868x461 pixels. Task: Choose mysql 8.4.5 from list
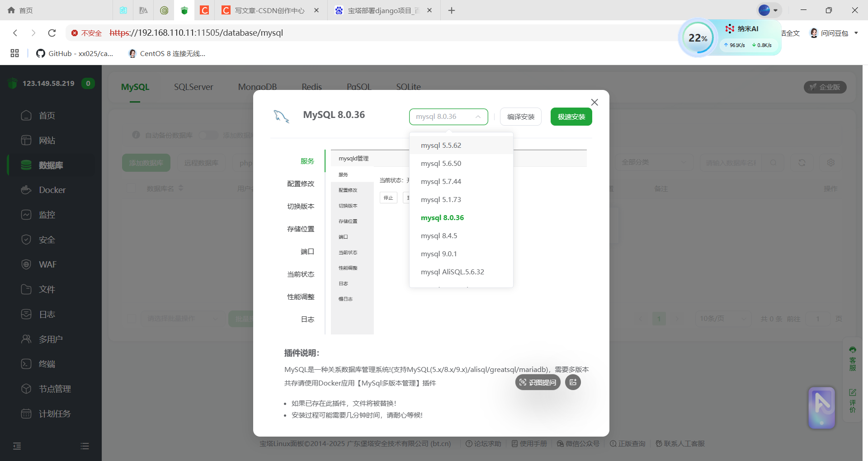point(461,235)
